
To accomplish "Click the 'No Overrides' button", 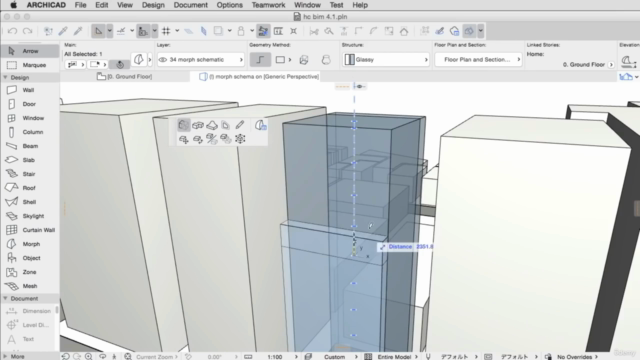I will tap(576, 357).
